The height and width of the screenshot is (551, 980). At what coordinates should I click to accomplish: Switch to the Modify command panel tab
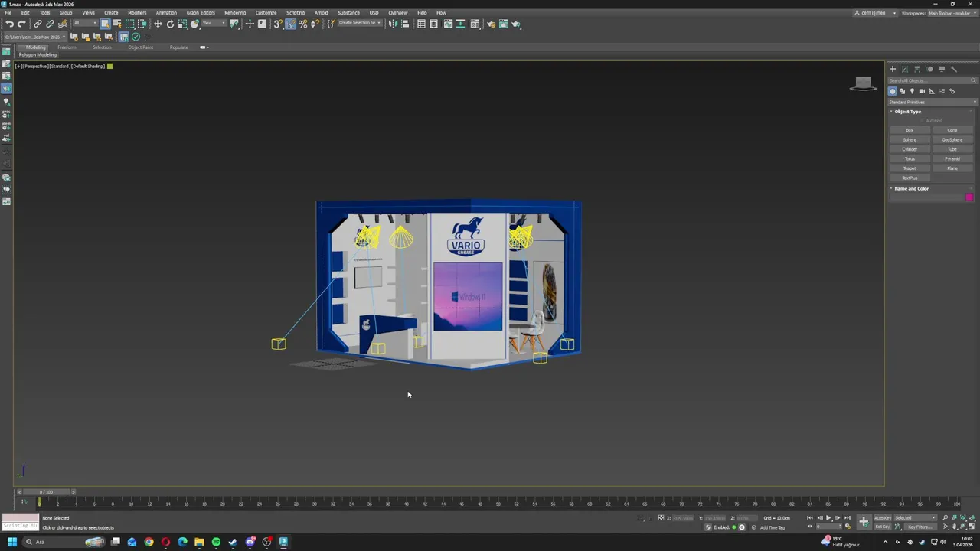click(x=904, y=69)
